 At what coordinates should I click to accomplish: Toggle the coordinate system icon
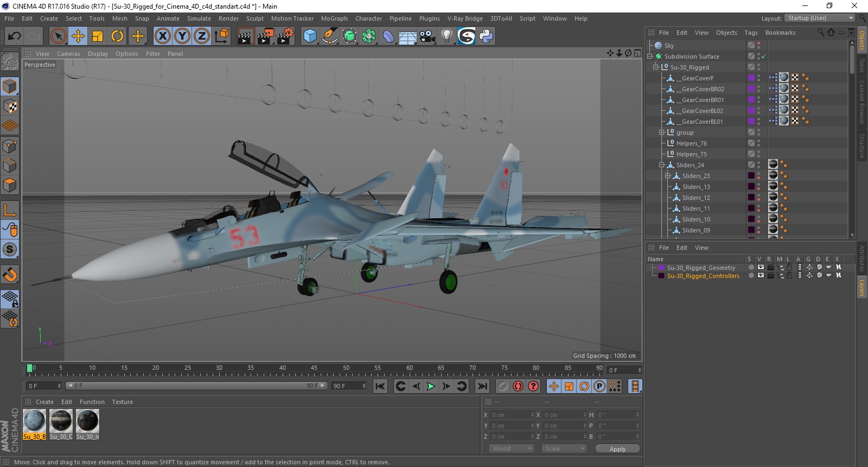[x=221, y=36]
